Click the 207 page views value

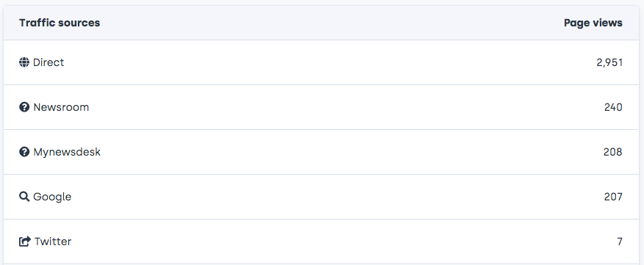pyautogui.click(x=613, y=197)
